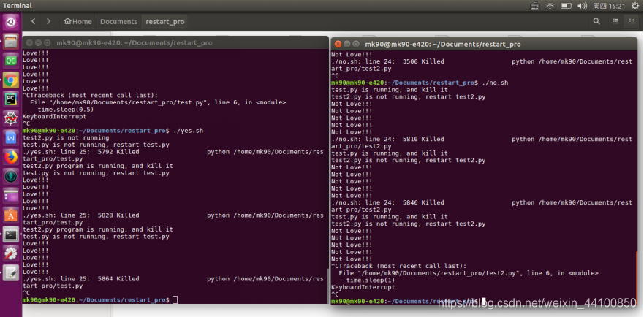Click KeyboardInterrupt in the left terminal
The width and height of the screenshot is (644, 317).
pyautogui.click(x=54, y=117)
